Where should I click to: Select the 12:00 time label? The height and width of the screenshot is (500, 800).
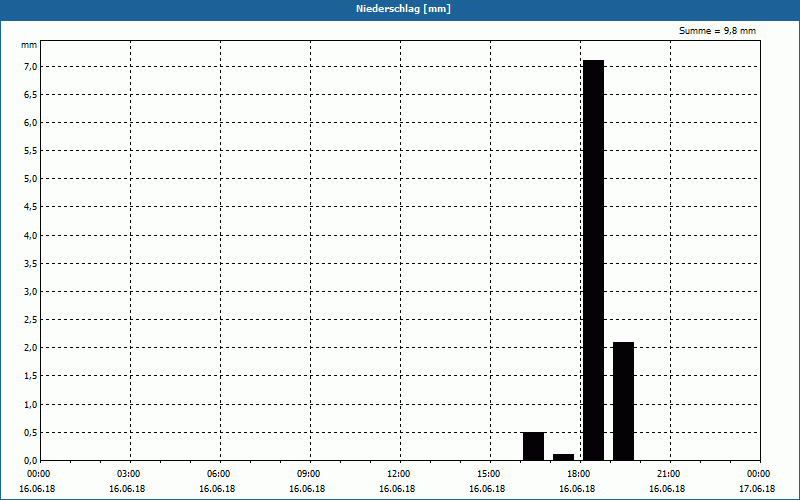(398, 474)
